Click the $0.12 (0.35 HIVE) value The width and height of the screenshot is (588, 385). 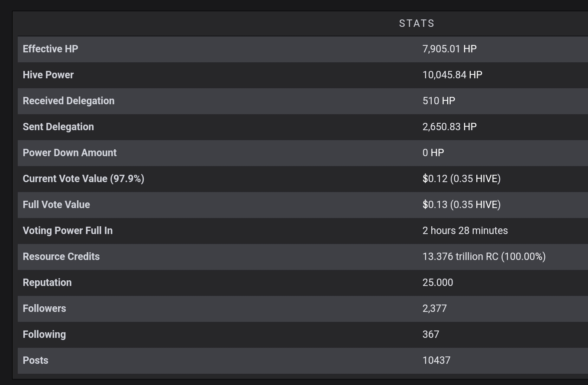pos(461,179)
